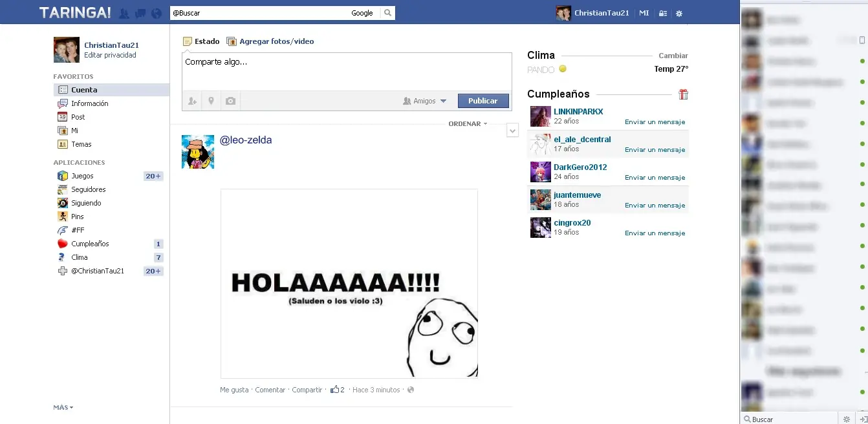The width and height of the screenshot is (868, 424).
Task: Send a message to LINKINPARKX
Action: 655,122
